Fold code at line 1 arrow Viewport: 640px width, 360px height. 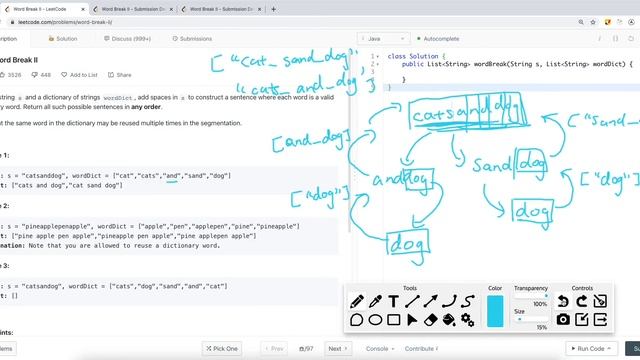point(378,56)
